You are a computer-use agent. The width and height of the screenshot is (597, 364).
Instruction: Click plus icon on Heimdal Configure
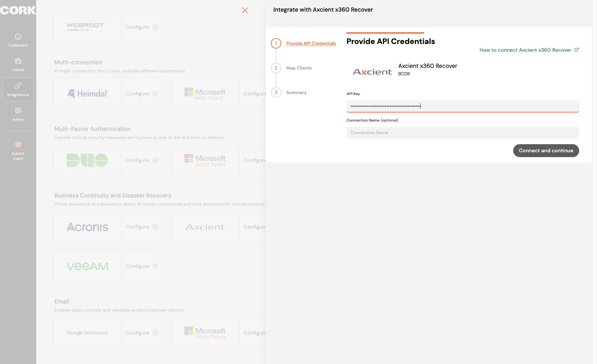[155, 94]
